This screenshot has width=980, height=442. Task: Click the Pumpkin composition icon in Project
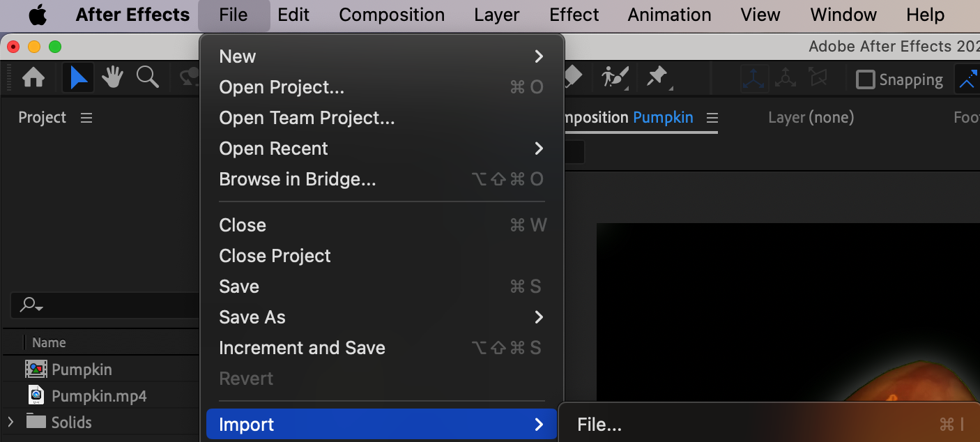pos(36,369)
